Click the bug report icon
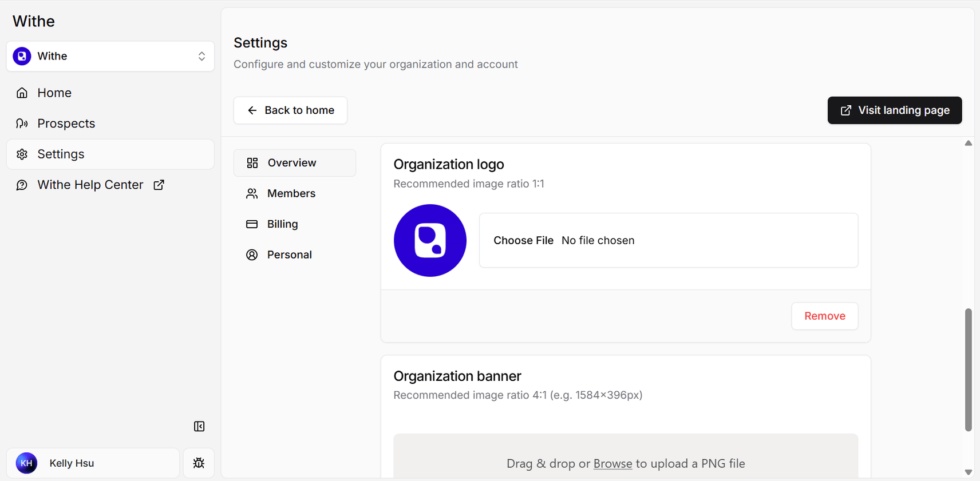 [x=199, y=463]
